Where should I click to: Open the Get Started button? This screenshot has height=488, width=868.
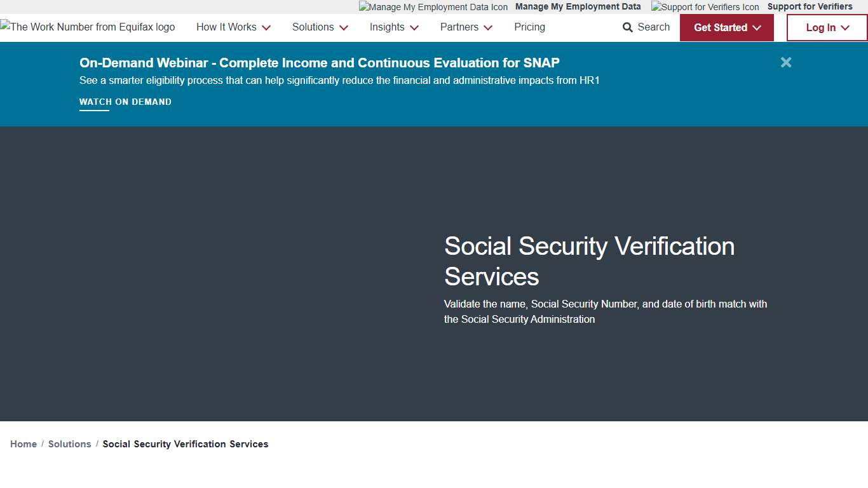(721, 27)
